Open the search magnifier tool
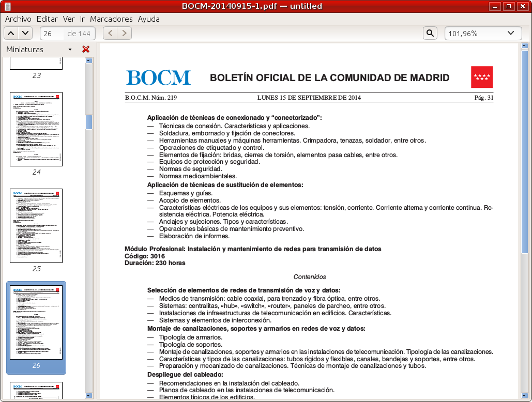This screenshot has height=402, width=532. click(430, 34)
